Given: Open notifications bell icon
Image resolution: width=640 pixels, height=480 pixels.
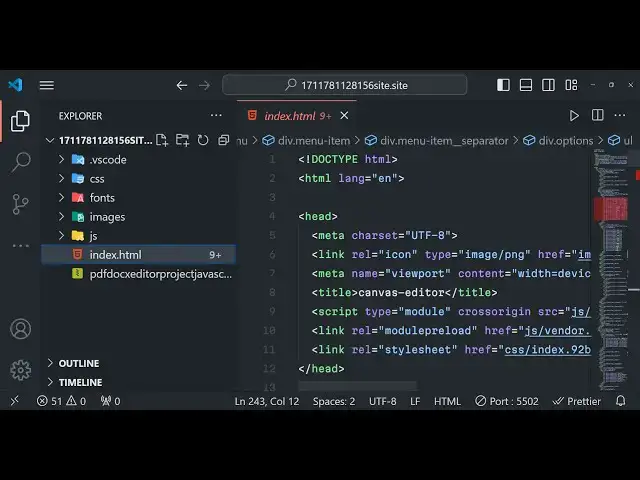Looking at the screenshot, I should pyautogui.click(x=620, y=401).
